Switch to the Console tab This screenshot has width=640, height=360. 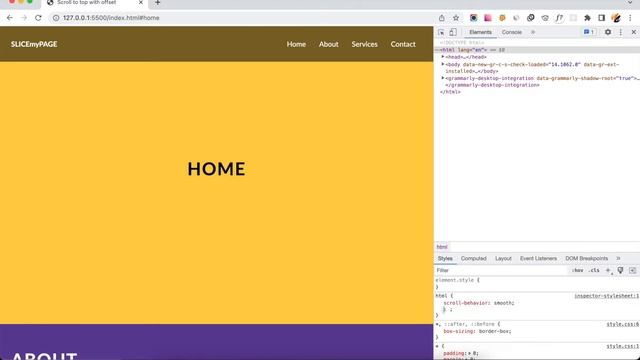512,32
